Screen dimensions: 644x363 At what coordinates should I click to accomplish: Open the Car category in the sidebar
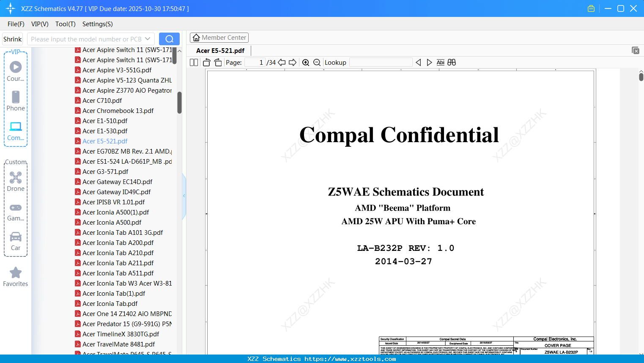[x=16, y=241]
